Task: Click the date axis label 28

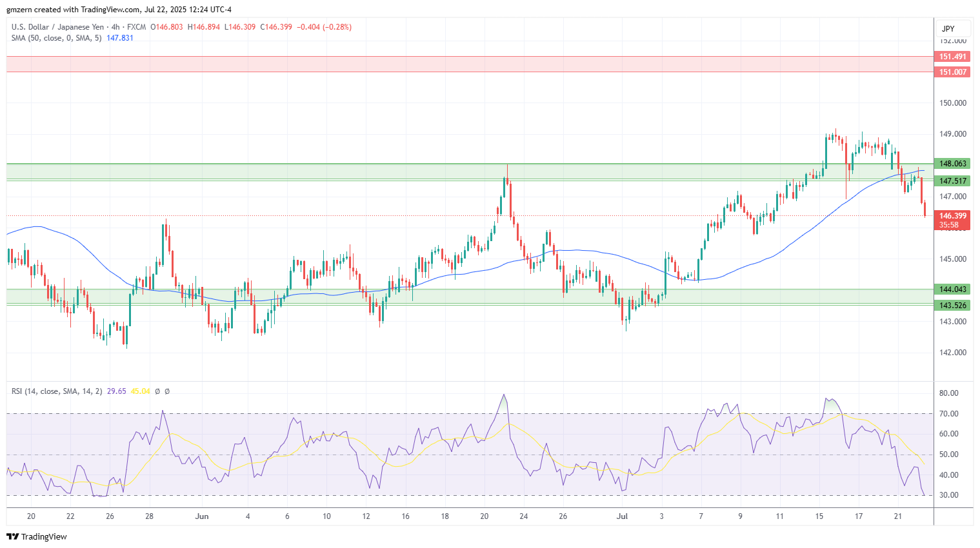Action: tap(149, 516)
